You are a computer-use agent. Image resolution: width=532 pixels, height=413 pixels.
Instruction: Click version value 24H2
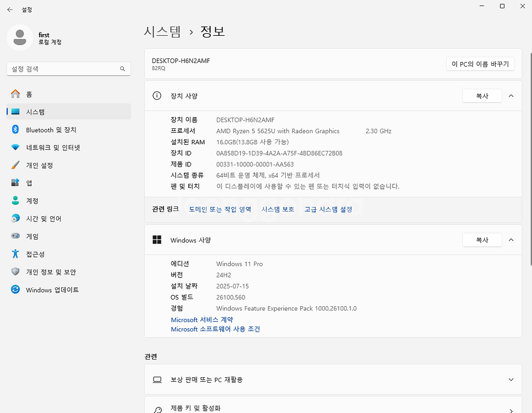pos(224,275)
